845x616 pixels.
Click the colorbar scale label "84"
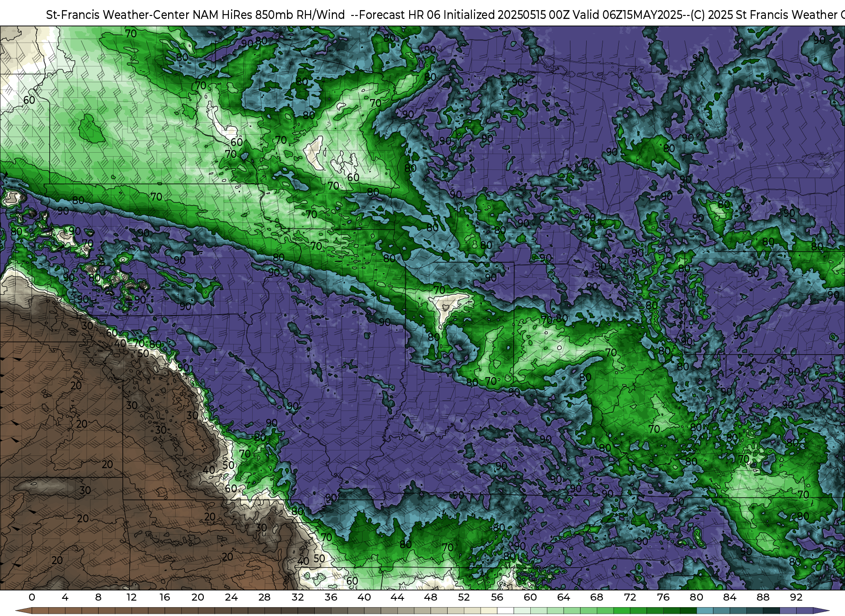coord(730,598)
